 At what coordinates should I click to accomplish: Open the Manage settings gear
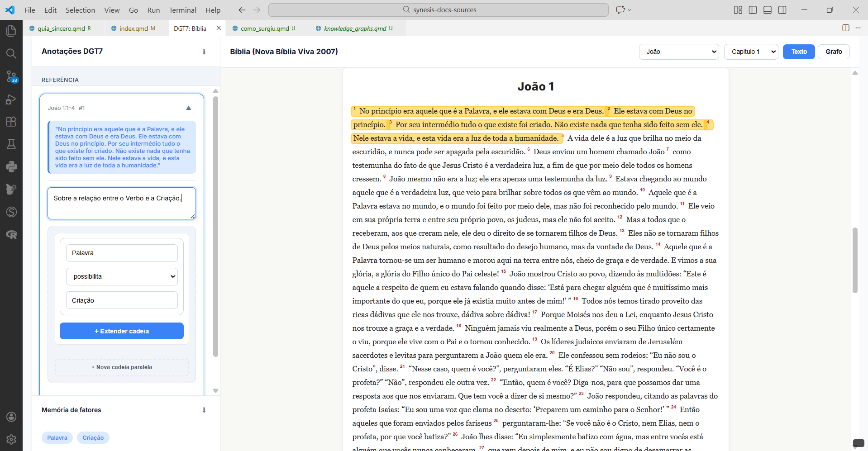[11, 439]
